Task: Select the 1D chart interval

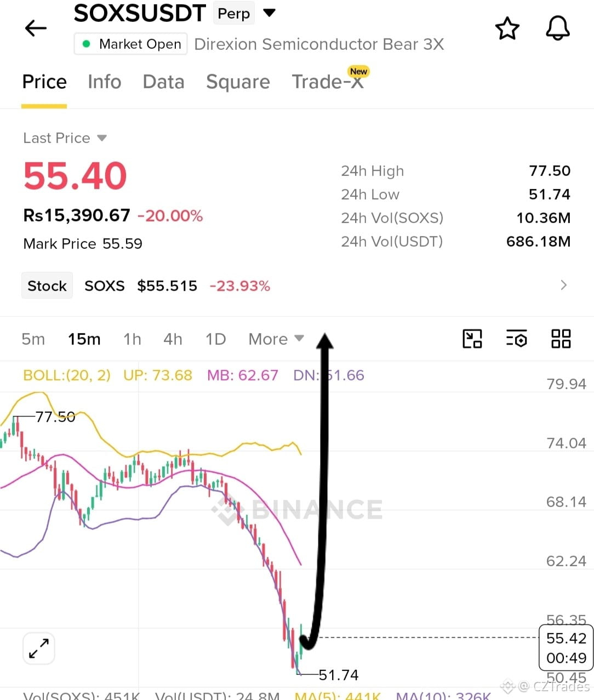Action: [x=215, y=339]
